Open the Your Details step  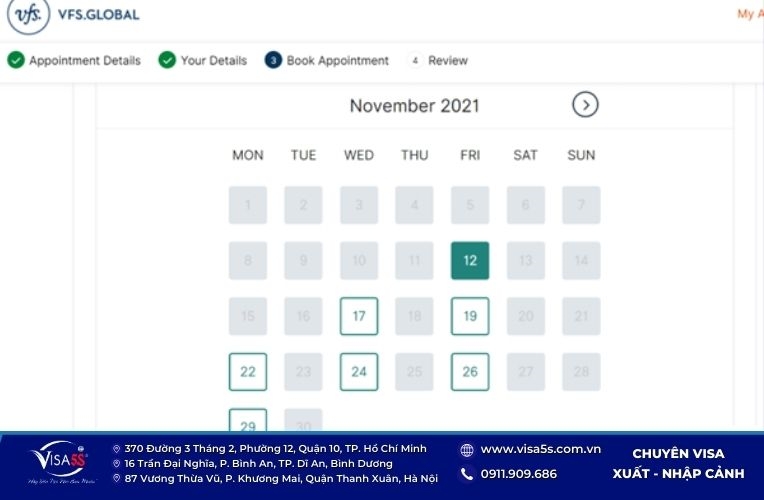213,60
